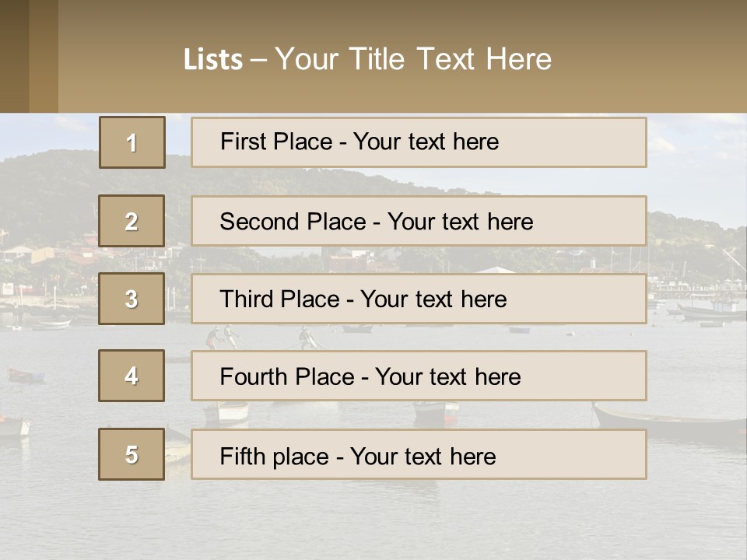Click the empty water below the list
This screenshot has height=560, width=747.
tap(373, 521)
